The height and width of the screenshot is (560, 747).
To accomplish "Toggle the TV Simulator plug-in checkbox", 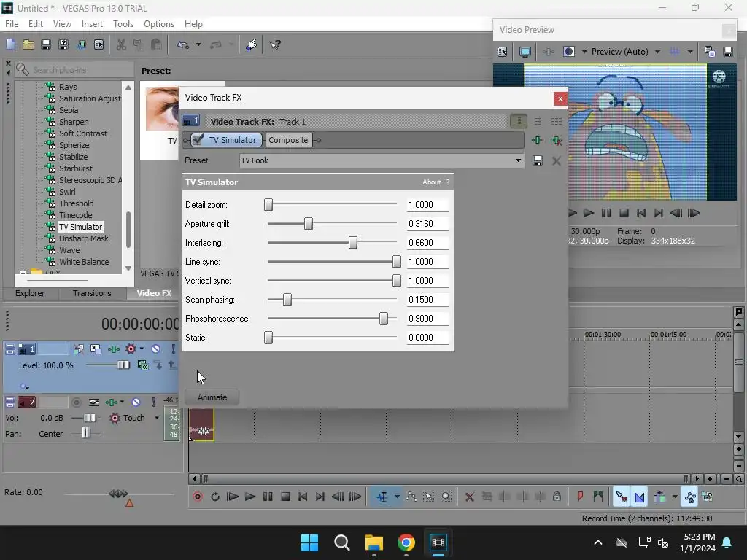I will pos(198,139).
